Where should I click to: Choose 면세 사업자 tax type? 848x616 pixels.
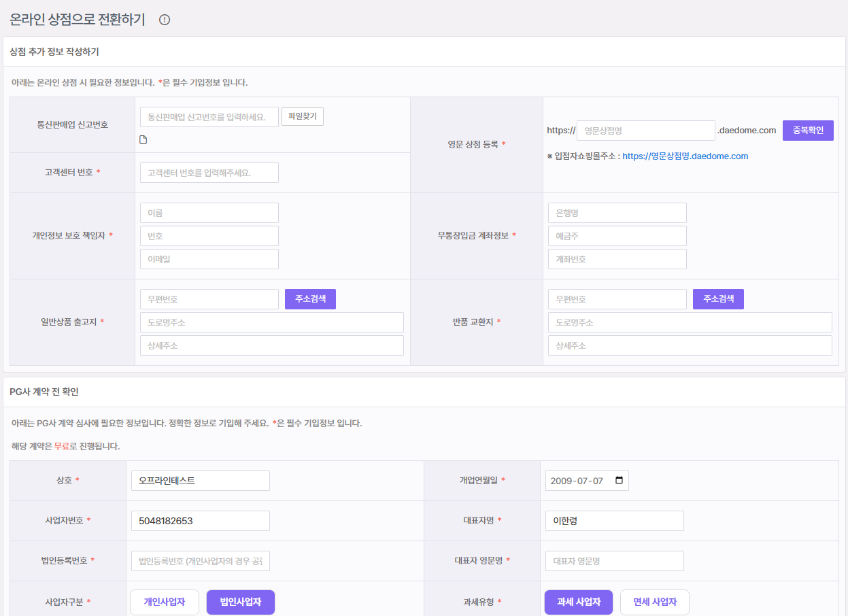click(x=654, y=602)
